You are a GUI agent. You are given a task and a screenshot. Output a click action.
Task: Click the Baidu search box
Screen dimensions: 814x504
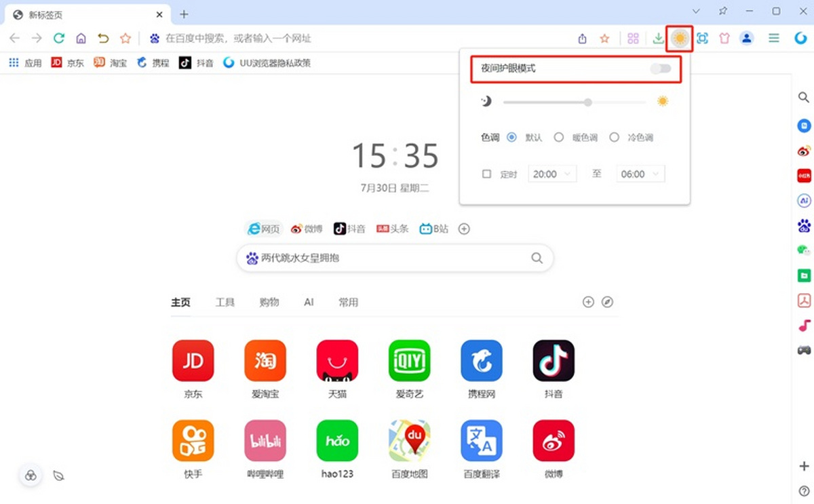pyautogui.click(x=395, y=258)
